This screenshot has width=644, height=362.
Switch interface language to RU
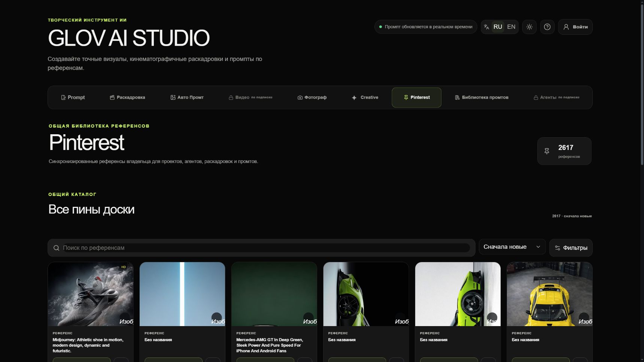coord(498,27)
